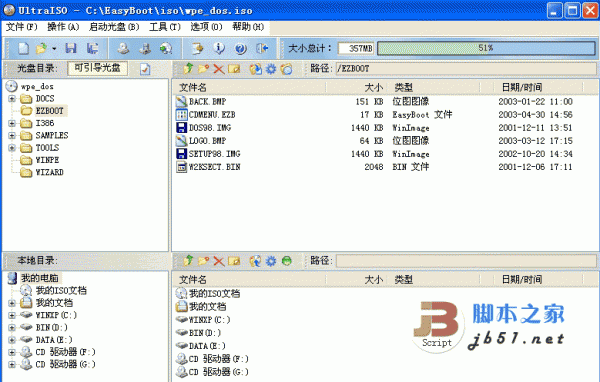This screenshot has width=600, height=382.
Task: Click the blue Info speech bubble icon
Action: (219, 48)
